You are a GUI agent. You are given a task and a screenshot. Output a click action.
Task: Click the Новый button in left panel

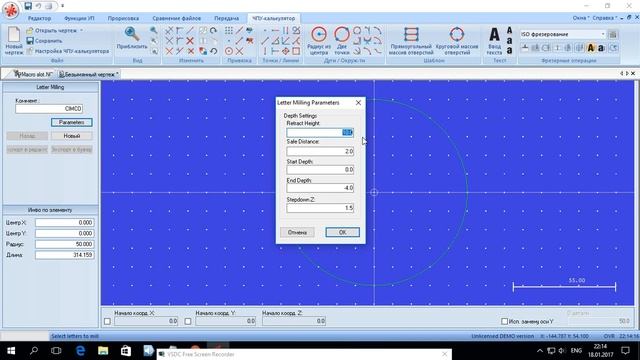71,136
